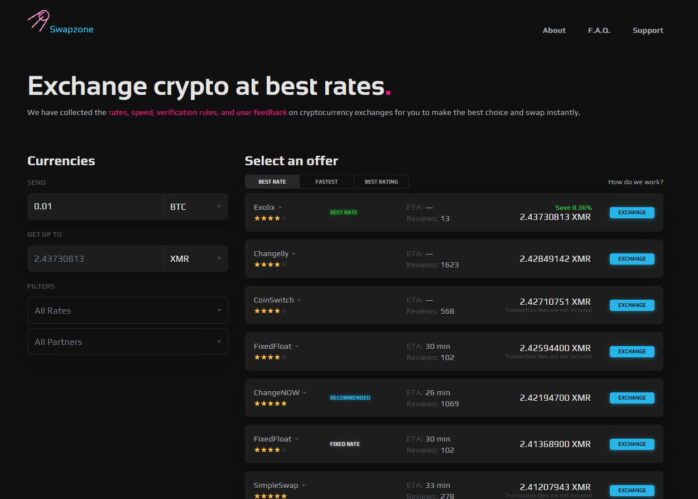Click ChangeNOW five-star rating
Screen dimensions: 698x499
pyautogui.click(x=270, y=403)
